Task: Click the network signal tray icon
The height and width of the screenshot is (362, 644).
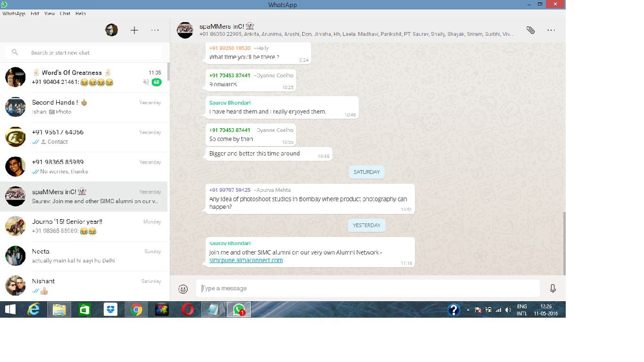Action: pos(498,310)
